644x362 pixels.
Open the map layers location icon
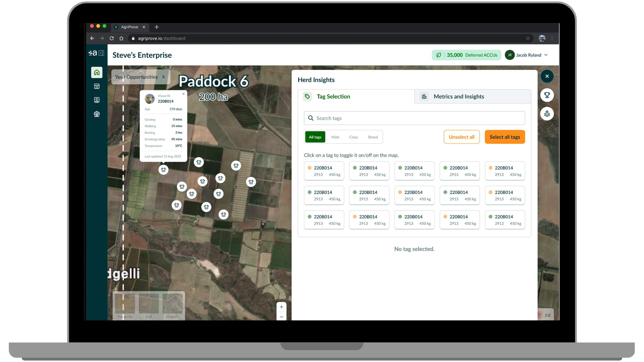[547, 114]
